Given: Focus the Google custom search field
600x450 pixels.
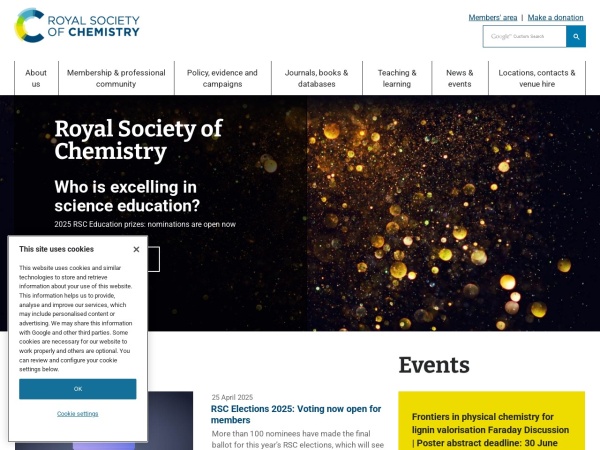Looking at the screenshot, I should click(x=524, y=36).
